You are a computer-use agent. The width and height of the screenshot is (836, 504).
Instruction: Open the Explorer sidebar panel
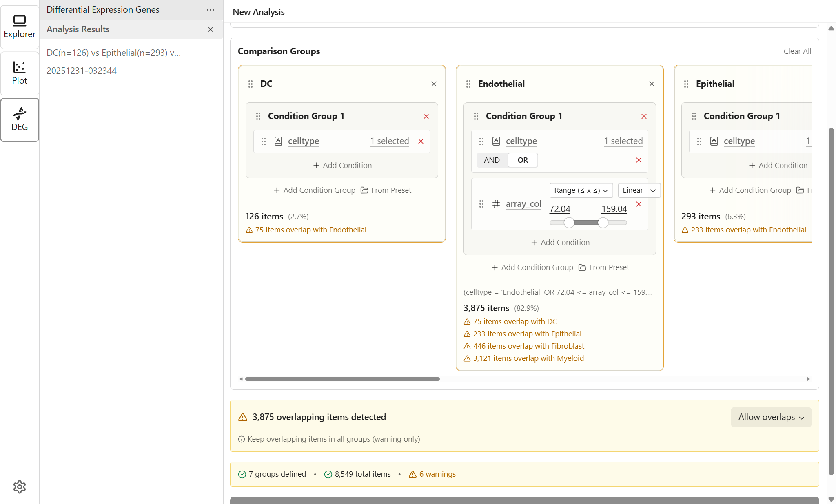pos(20,27)
